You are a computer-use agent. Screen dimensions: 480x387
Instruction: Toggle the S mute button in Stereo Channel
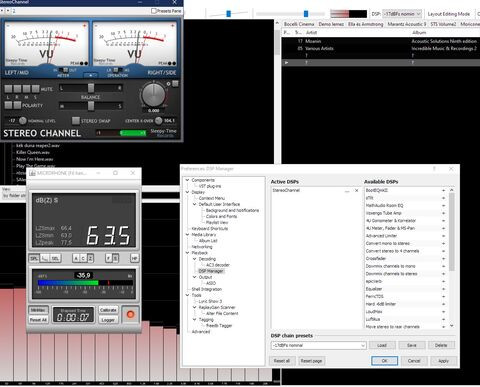pos(35,89)
